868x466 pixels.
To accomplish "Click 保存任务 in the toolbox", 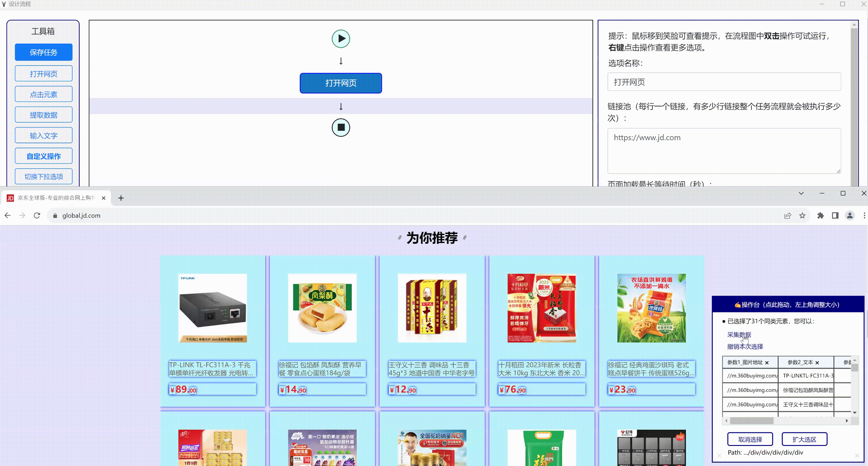I will click(x=43, y=52).
